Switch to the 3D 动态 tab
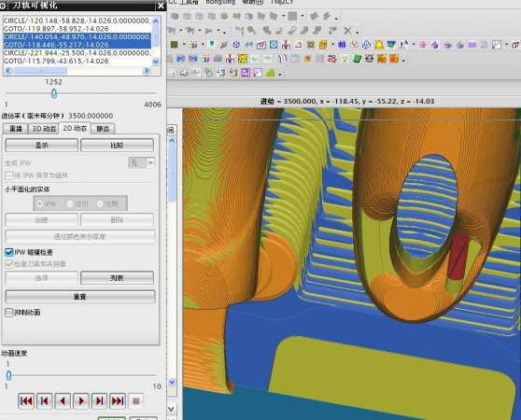 44,129
